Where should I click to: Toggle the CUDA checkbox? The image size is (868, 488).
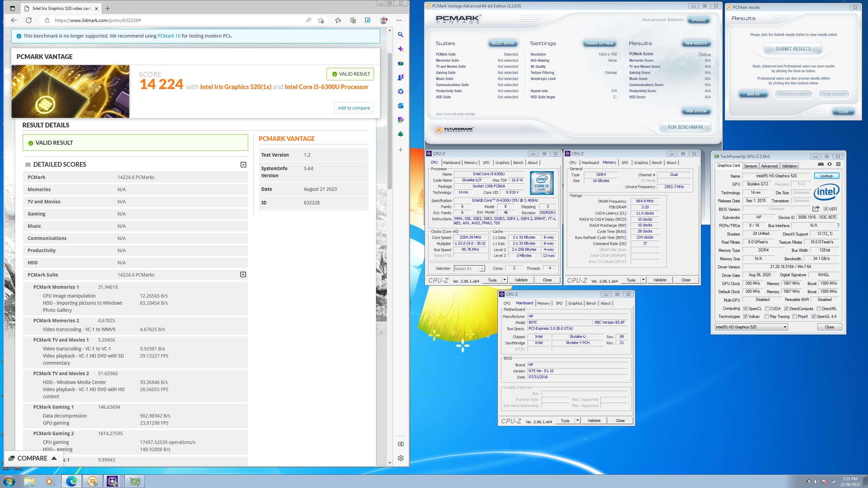767,309
